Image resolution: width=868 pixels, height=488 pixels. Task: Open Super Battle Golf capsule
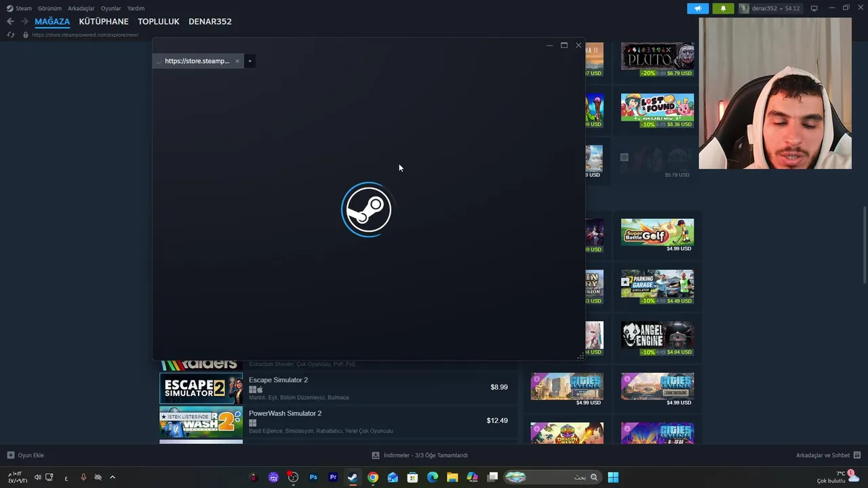657,235
